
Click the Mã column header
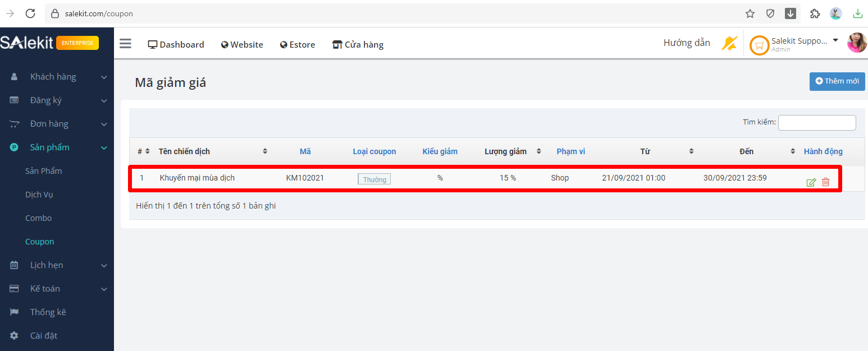[305, 151]
